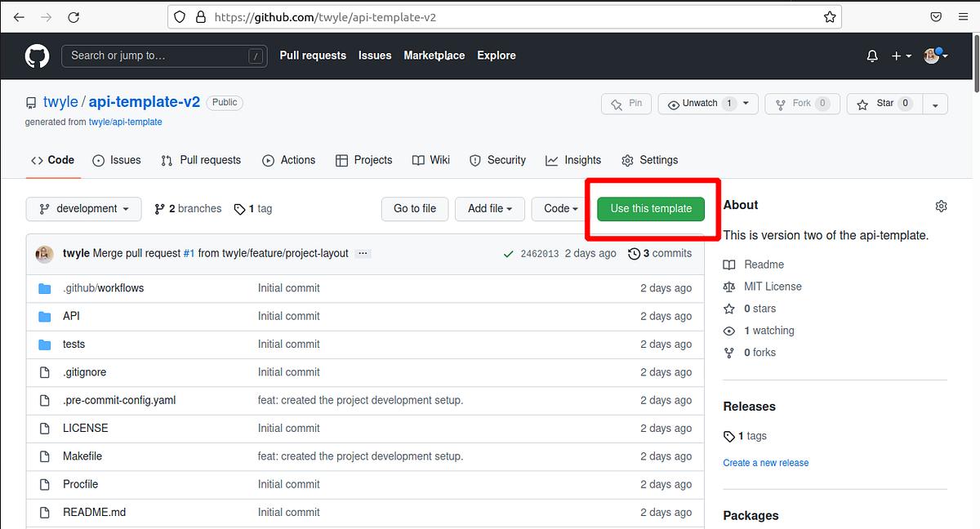Expand the Unwatch options arrow
The width and height of the screenshot is (980, 529).
(745, 104)
